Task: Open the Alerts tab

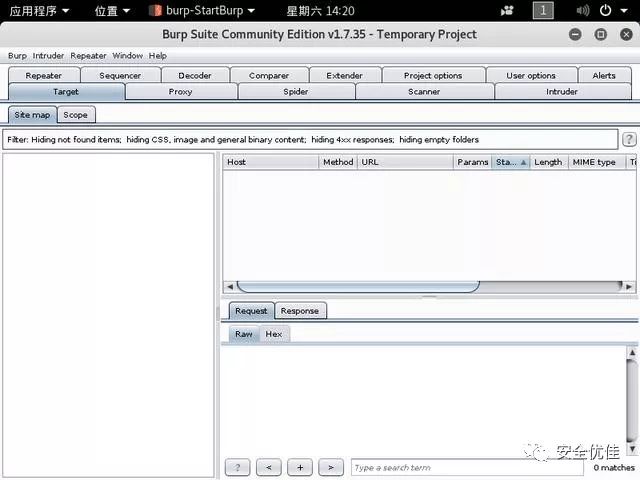Action: (x=604, y=76)
